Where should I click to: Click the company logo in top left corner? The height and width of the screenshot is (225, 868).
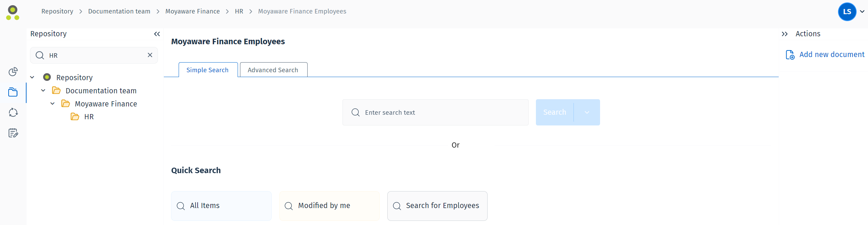coord(12,12)
